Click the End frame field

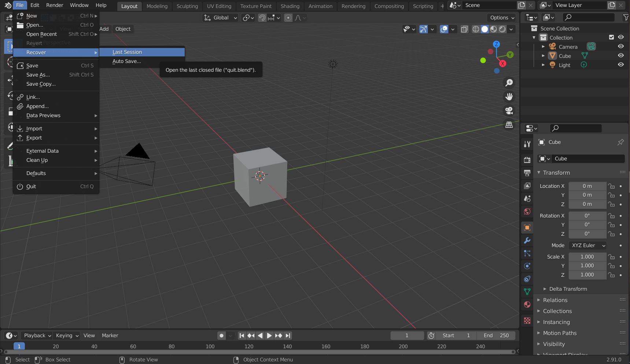tap(496, 335)
